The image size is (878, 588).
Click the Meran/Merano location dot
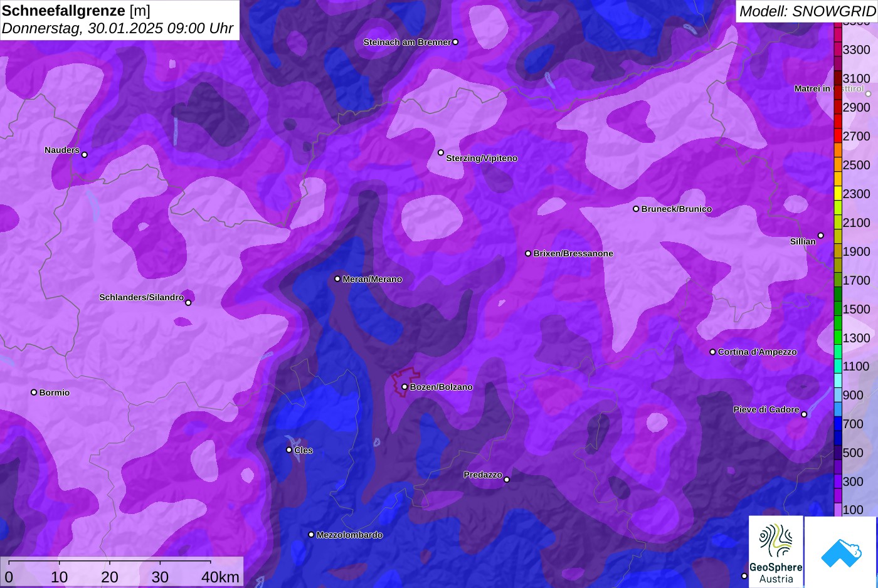tap(337, 279)
